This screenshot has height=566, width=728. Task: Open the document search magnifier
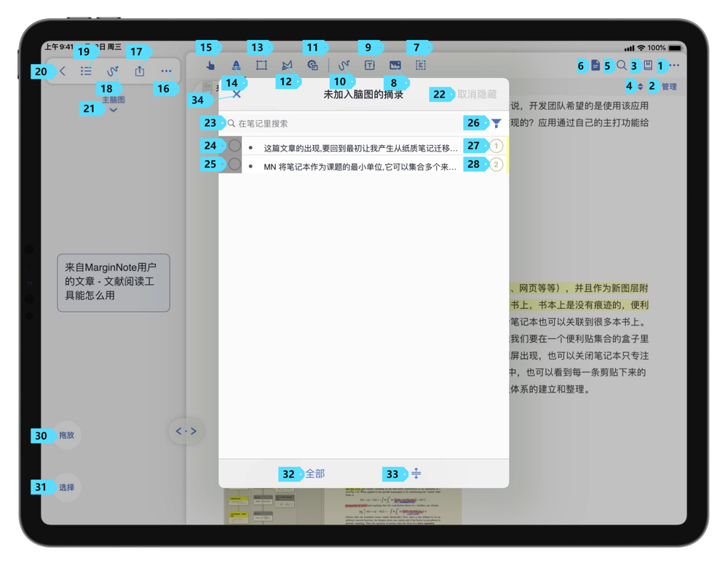pyautogui.click(x=621, y=66)
